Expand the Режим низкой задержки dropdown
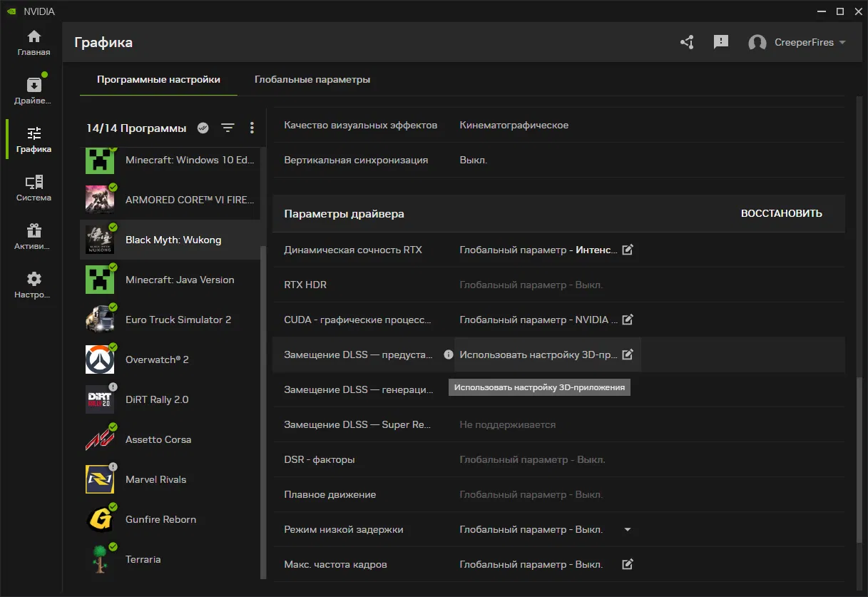The image size is (868, 597). pyautogui.click(x=628, y=529)
